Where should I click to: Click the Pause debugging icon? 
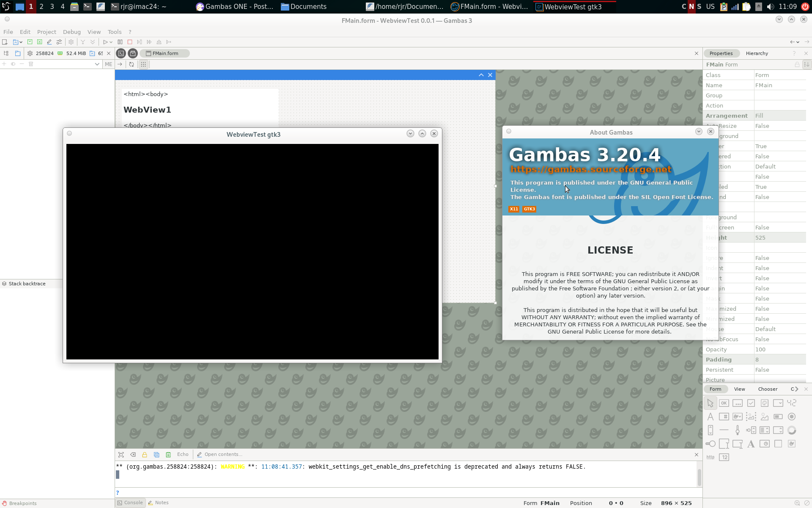coord(120,42)
